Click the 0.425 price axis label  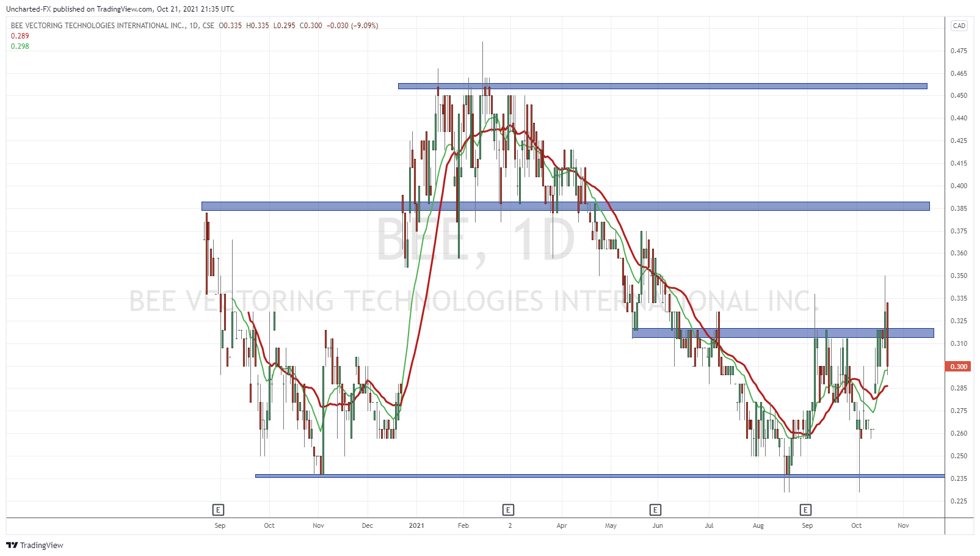point(959,141)
